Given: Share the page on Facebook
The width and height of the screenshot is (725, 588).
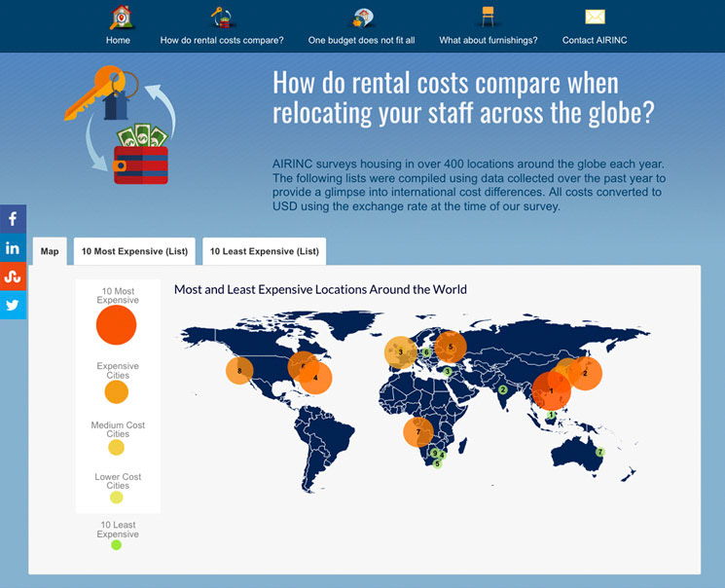Looking at the screenshot, I should pyautogui.click(x=13, y=219).
